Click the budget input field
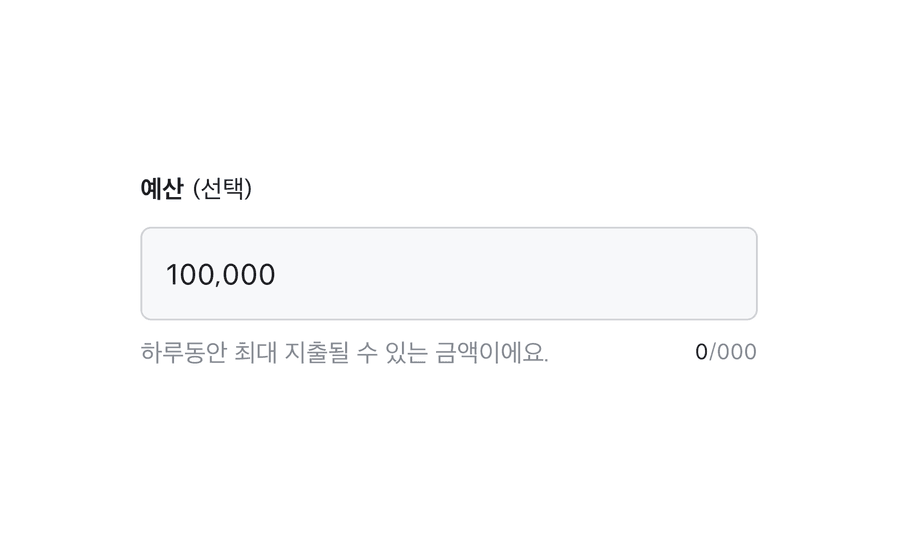This screenshot has width=900, height=540. [448, 274]
